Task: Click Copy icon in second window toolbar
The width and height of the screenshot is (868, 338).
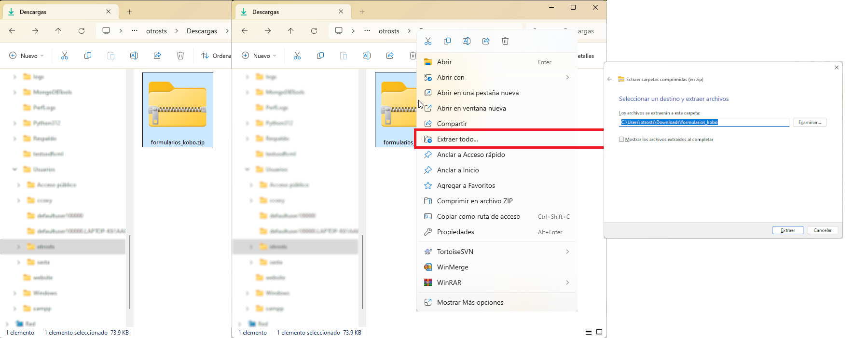Action: (320, 56)
